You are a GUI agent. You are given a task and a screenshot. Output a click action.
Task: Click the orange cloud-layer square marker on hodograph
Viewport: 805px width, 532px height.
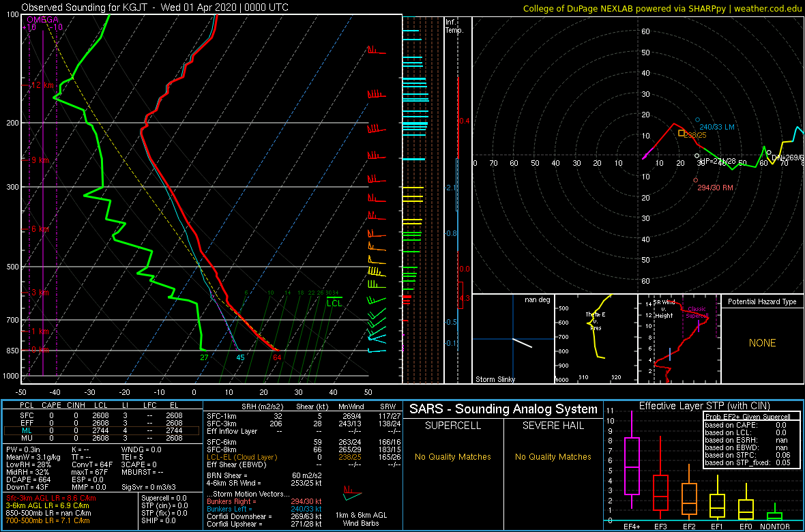tap(682, 133)
